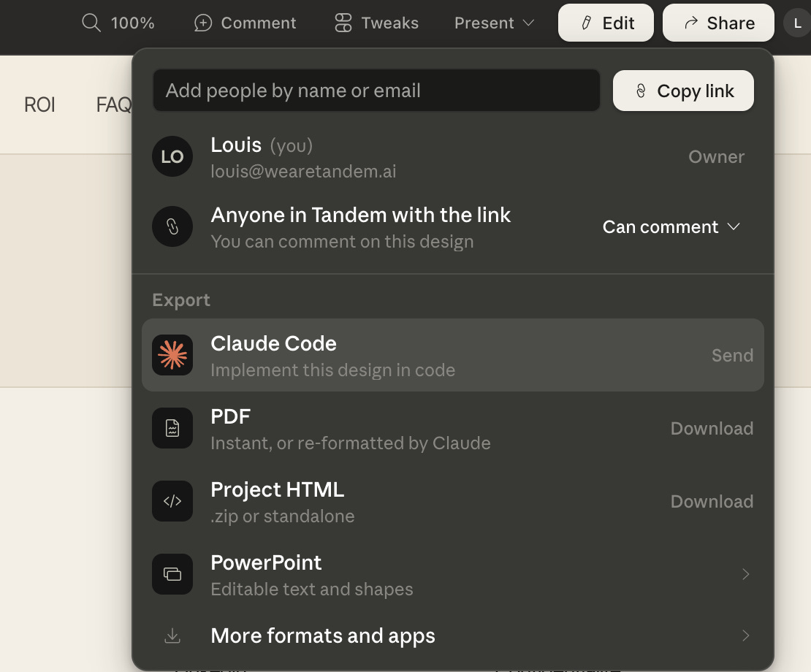Screen dimensions: 811x672
Task: Expand the Present dropdown chevron
Action: pos(528,23)
